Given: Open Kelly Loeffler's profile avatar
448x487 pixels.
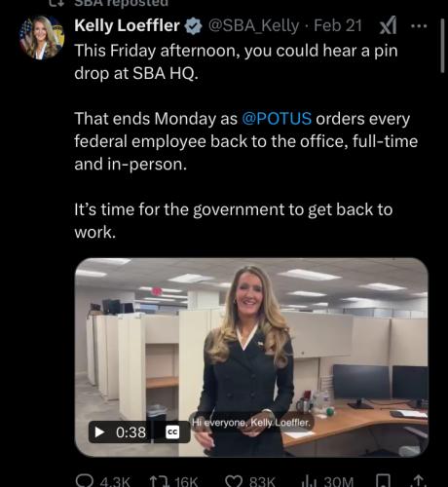Looking at the screenshot, I should (x=41, y=37).
